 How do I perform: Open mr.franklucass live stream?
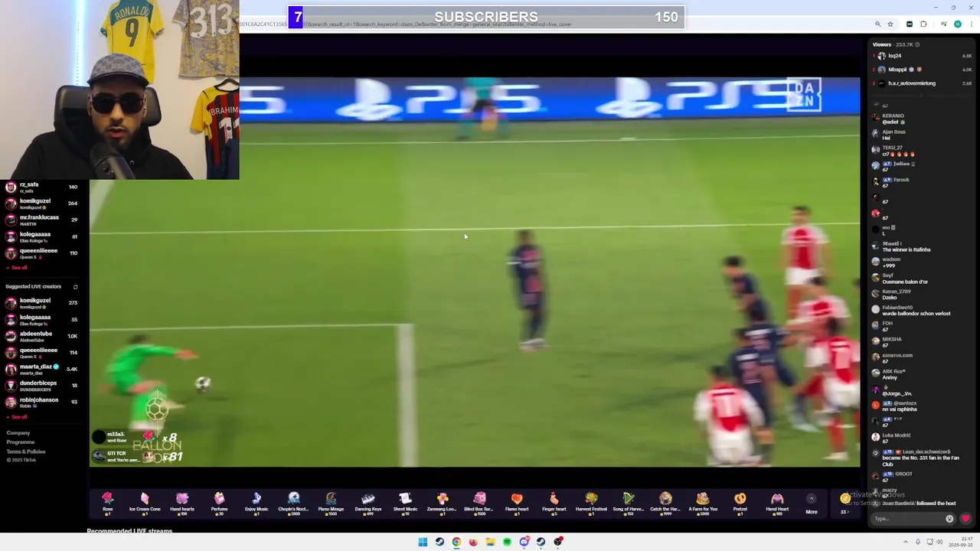tap(42, 220)
